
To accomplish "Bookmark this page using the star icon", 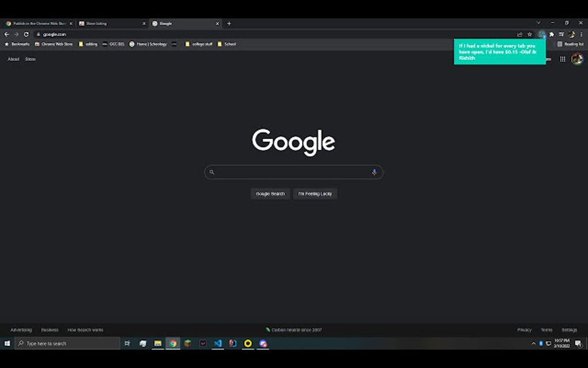I will click(530, 34).
